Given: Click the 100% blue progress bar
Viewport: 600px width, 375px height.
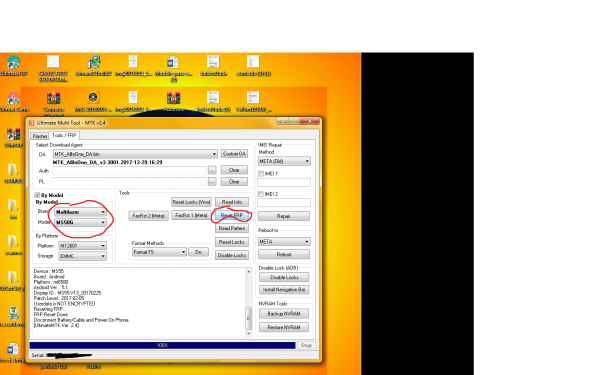Looking at the screenshot, I should (x=162, y=345).
